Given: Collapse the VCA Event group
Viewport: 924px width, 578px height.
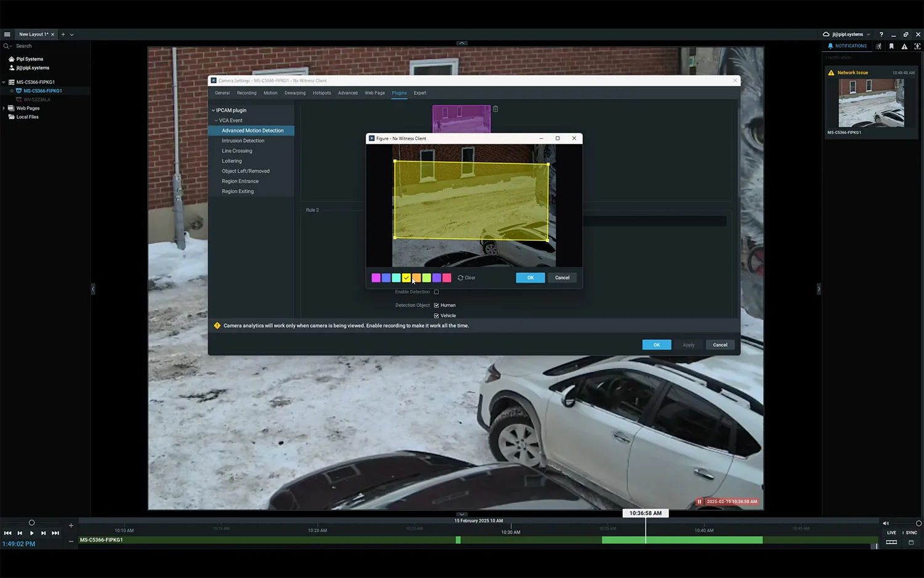Looking at the screenshot, I should tap(216, 121).
